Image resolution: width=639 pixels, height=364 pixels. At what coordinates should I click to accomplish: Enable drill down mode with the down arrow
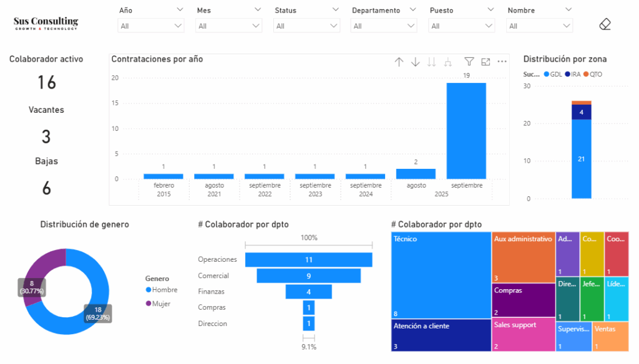[416, 62]
